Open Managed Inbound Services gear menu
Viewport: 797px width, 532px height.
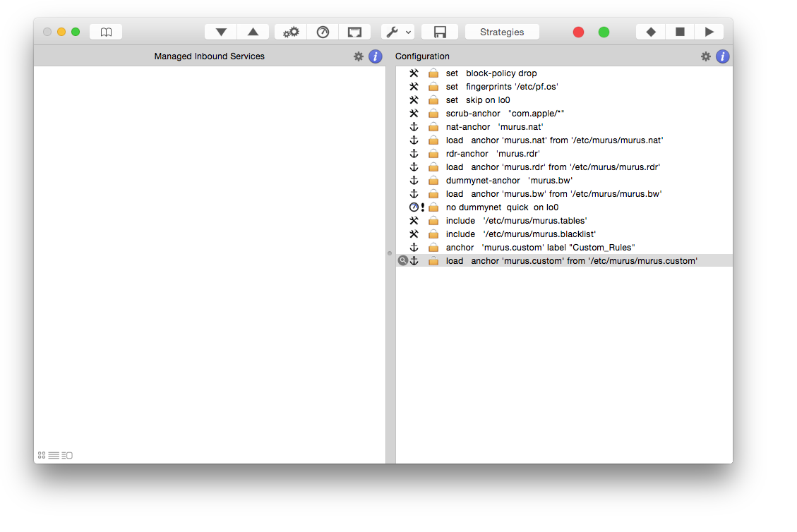pos(359,56)
